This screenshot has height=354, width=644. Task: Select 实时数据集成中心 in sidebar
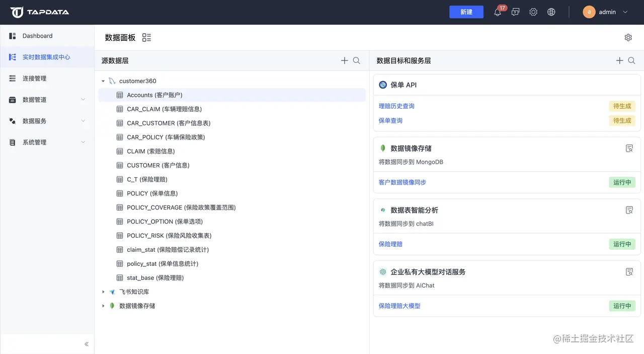47,57
